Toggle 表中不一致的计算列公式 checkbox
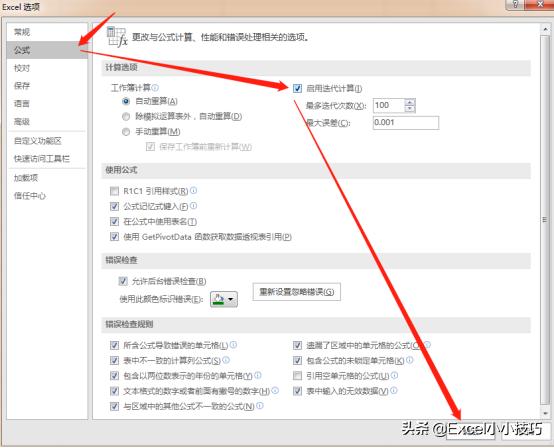The image size is (554, 448). tap(114, 360)
